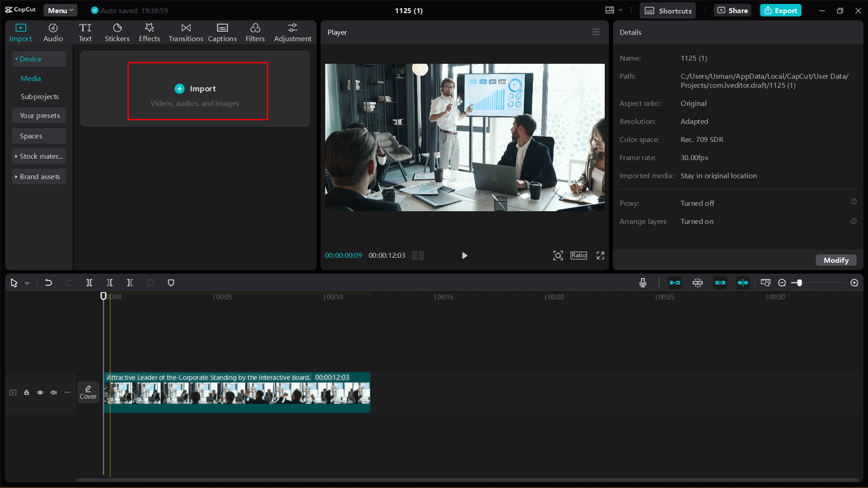The height and width of the screenshot is (488, 868).
Task: Open the Ratio options
Action: pos(578,255)
